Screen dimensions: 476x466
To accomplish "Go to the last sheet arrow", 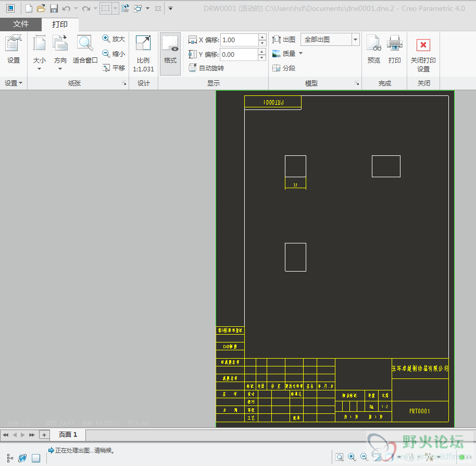I will (x=32, y=435).
